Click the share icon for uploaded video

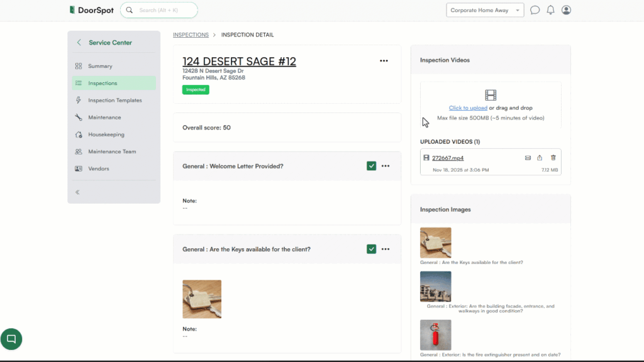tap(540, 158)
